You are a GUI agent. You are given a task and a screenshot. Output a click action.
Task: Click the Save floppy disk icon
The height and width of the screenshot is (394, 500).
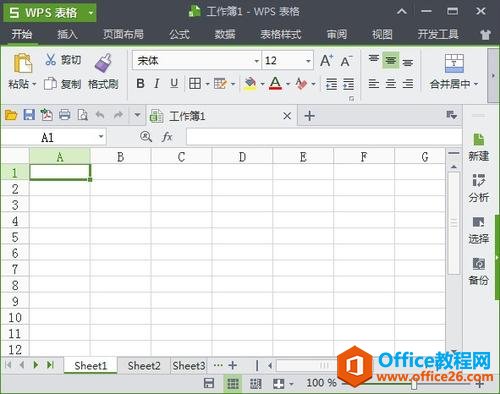[29, 115]
